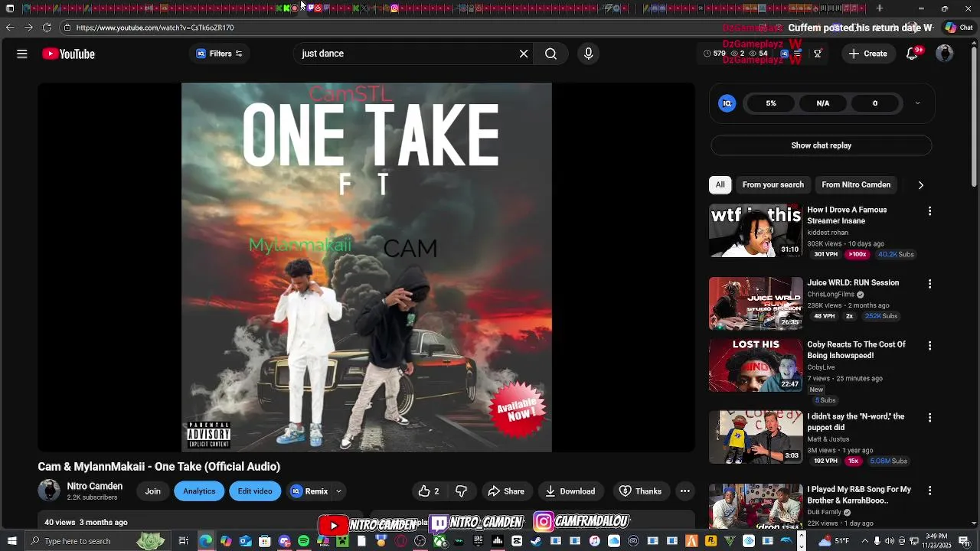Go back using the browser back arrow

point(9,28)
